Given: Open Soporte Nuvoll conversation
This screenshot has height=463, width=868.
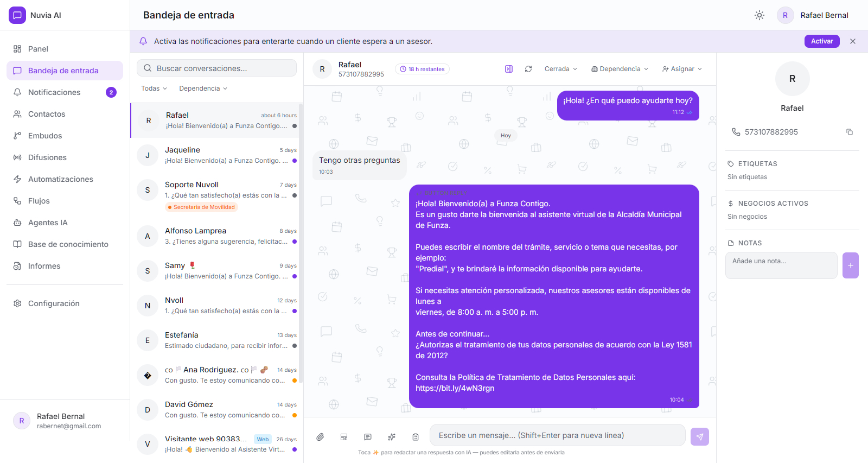Looking at the screenshot, I should click(215, 195).
